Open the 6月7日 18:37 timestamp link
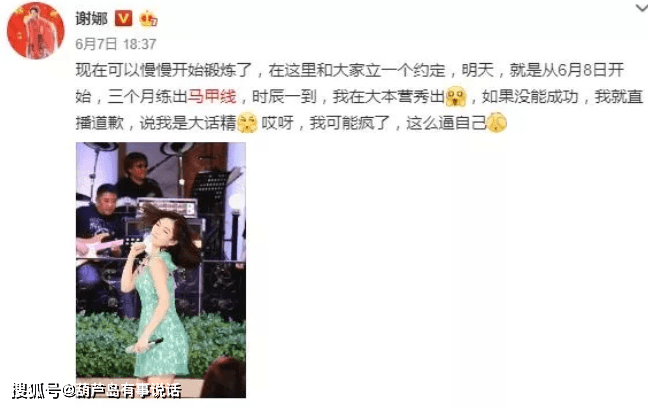 [116, 44]
